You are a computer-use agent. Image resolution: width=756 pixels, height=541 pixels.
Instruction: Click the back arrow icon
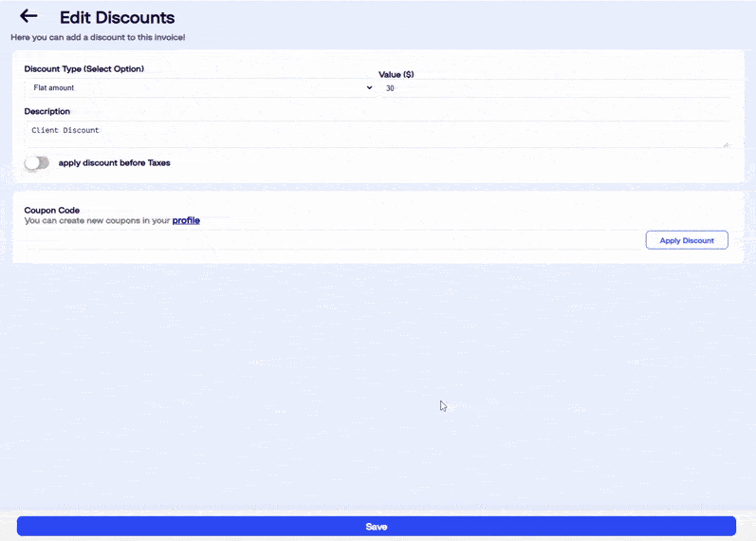[x=28, y=16]
